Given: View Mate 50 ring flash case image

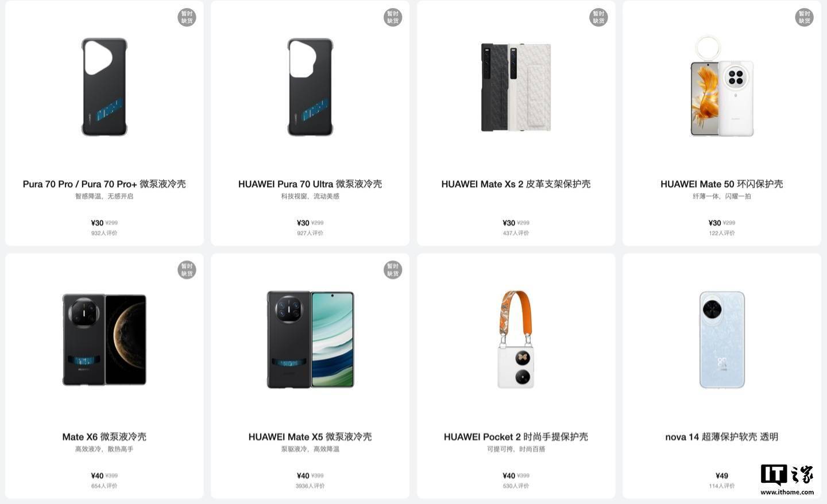Looking at the screenshot, I should (x=722, y=87).
